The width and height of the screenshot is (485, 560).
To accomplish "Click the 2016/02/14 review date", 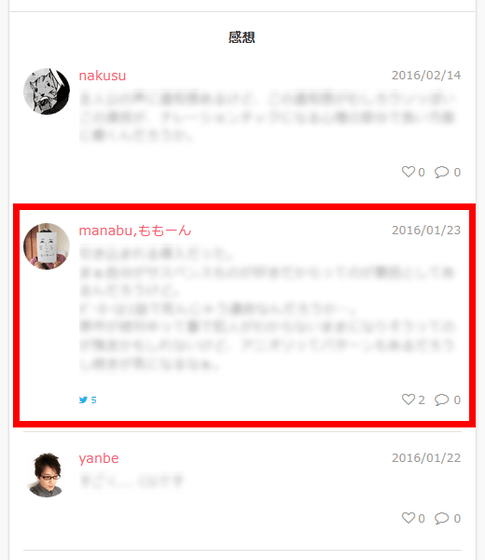I will [x=426, y=75].
